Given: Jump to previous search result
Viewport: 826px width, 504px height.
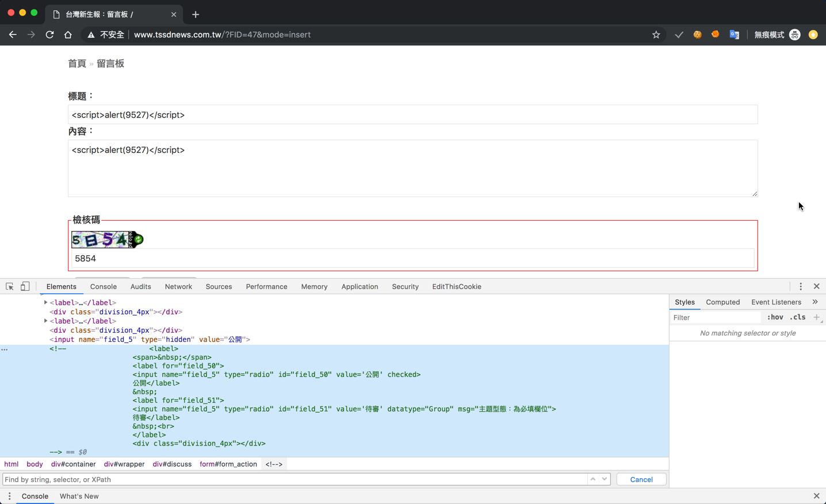Looking at the screenshot, I should click(x=593, y=479).
